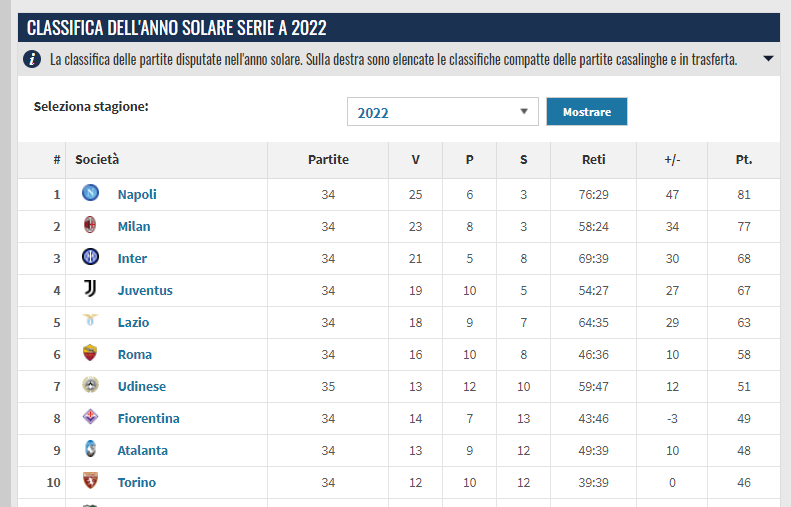Click the info icon beside the description
The image size is (791, 507).
tap(32, 60)
